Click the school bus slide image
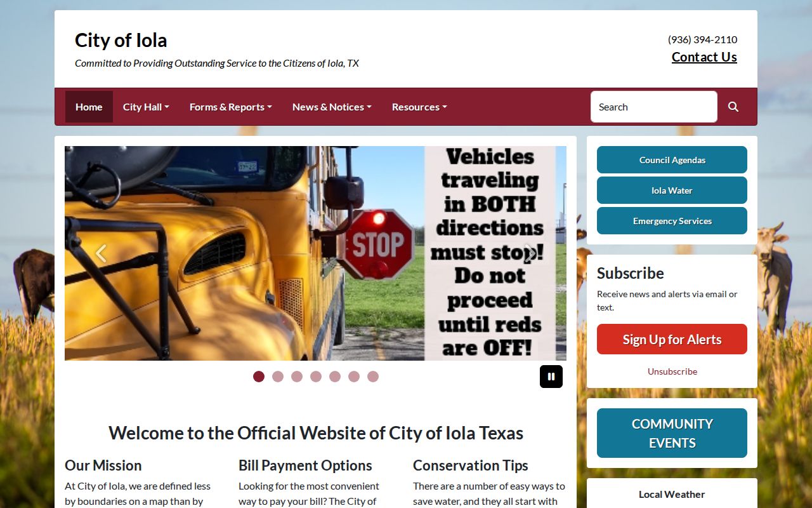This screenshot has width=812, height=508. click(x=315, y=253)
